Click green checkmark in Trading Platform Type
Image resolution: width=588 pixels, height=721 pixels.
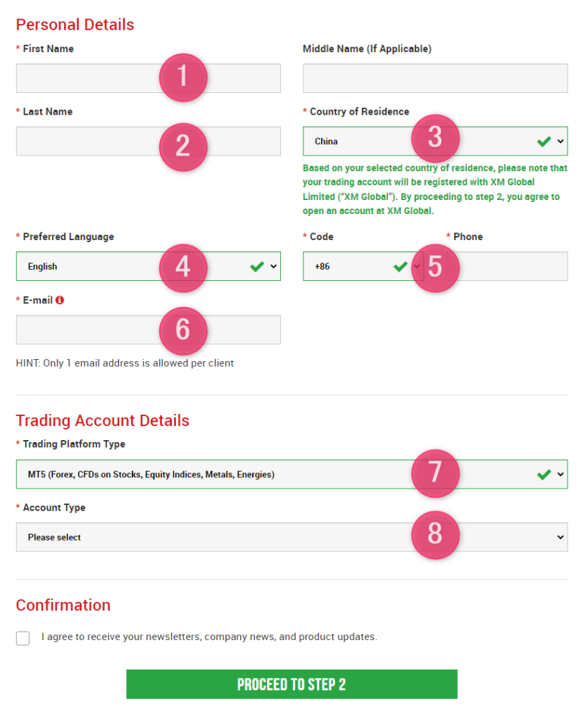click(x=544, y=475)
